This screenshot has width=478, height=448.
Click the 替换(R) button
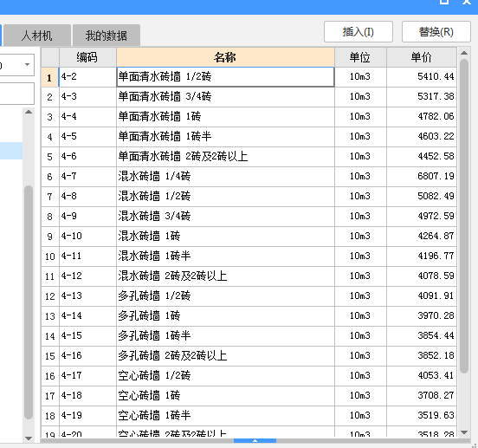click(436, 32)
